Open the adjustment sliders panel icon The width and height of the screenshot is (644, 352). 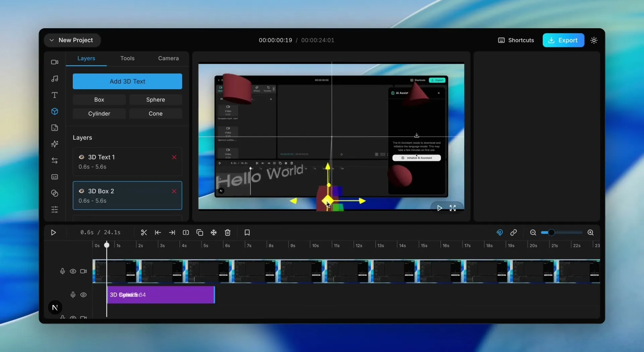coord(55,210)
